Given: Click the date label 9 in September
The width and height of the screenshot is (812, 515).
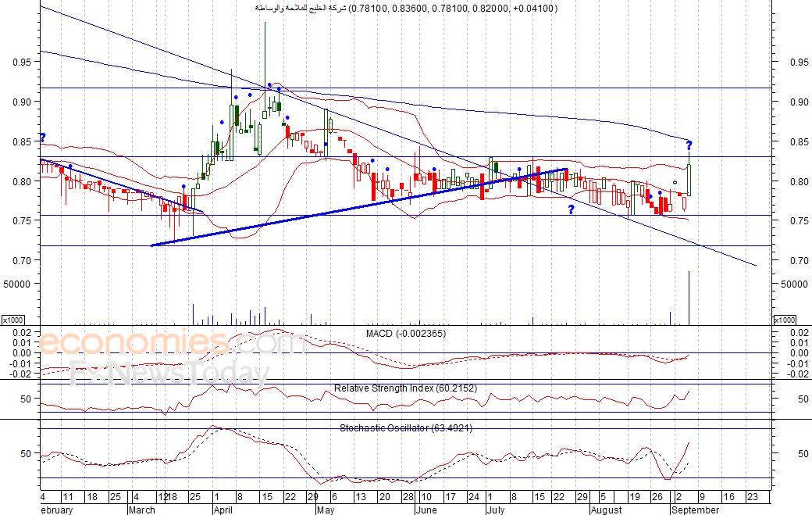Looking at the screenshot, I should click(702, 497).
